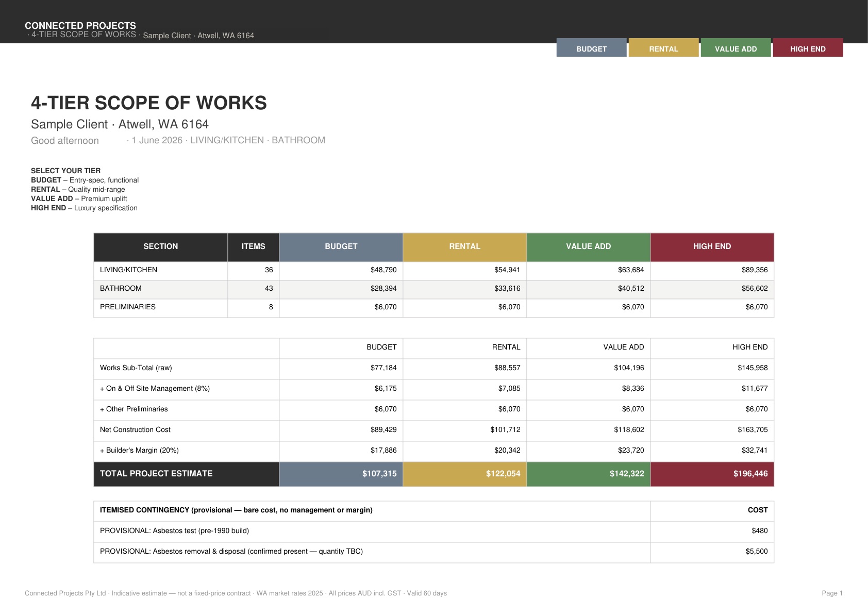The width and height of the screenshot is (868, 614).
Task: Click 'BUDGET – Entry-spec, functional' description
Action: coord(85,180)
